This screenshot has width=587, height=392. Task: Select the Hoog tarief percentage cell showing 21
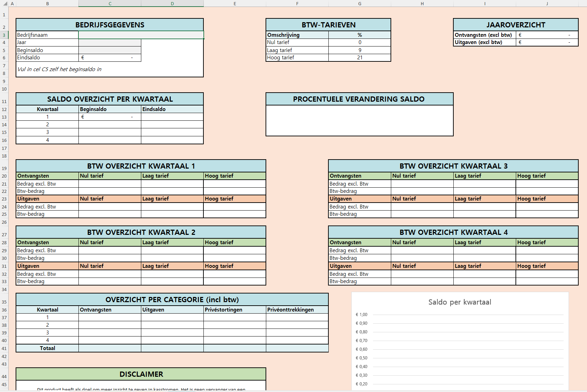pyautogui.click(x=360, y=58)
